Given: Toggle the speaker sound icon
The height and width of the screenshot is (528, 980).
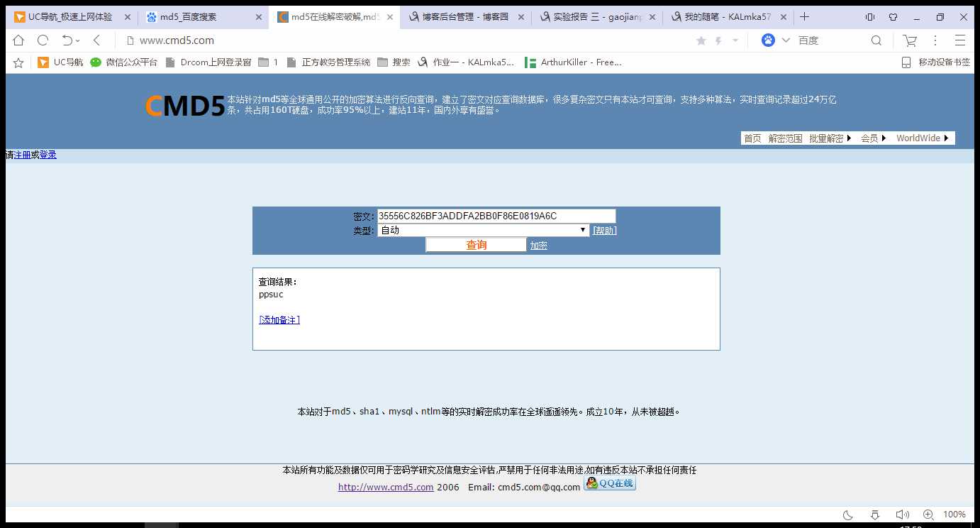Looking at the screenshot, I should point(902,515).
